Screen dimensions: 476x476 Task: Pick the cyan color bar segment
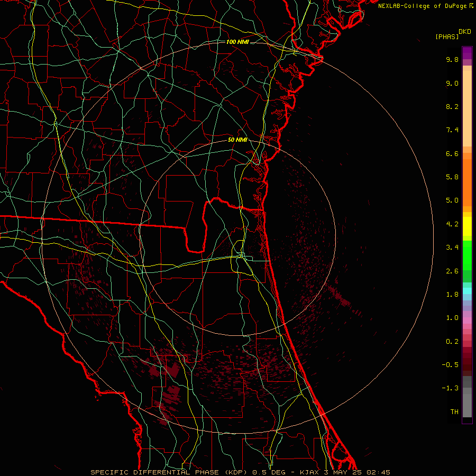click(467, 291)
